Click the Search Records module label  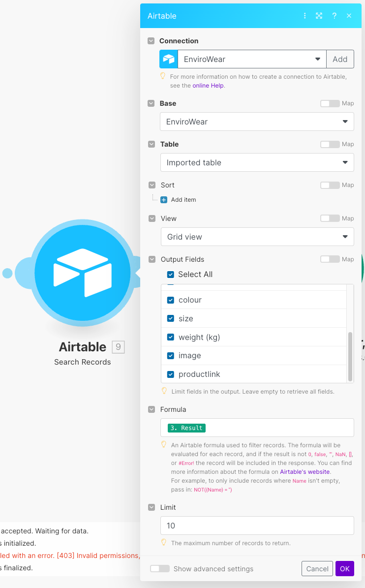coord(83,362)
